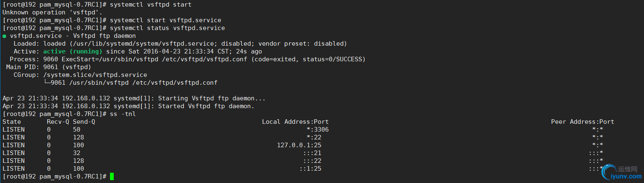Screen dimensions: 644x183
Task: Click the 'systemctl status vsftpd.service' command
Action: 167,28
